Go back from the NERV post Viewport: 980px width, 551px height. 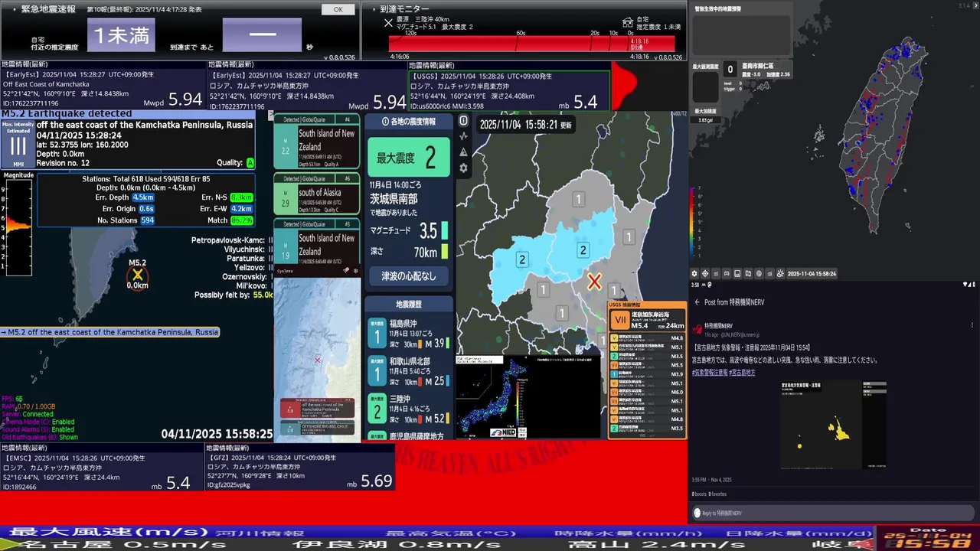point(697,302)
